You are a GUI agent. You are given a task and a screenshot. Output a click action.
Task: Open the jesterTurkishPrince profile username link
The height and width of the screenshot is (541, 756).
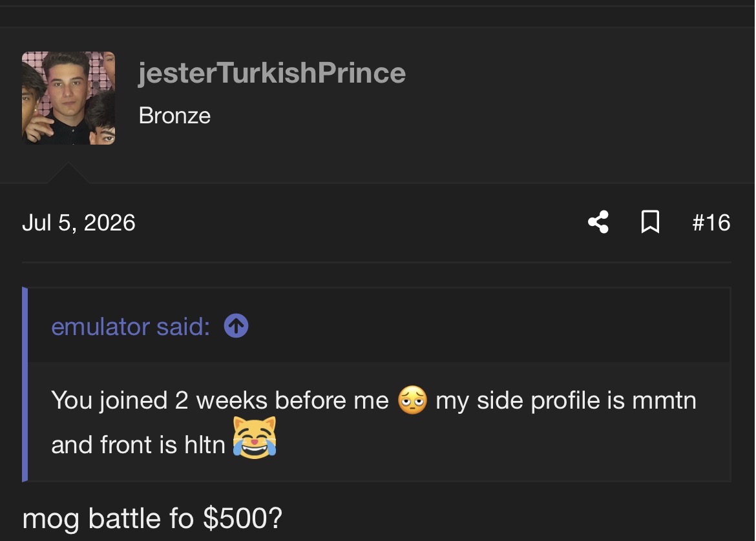272,73
